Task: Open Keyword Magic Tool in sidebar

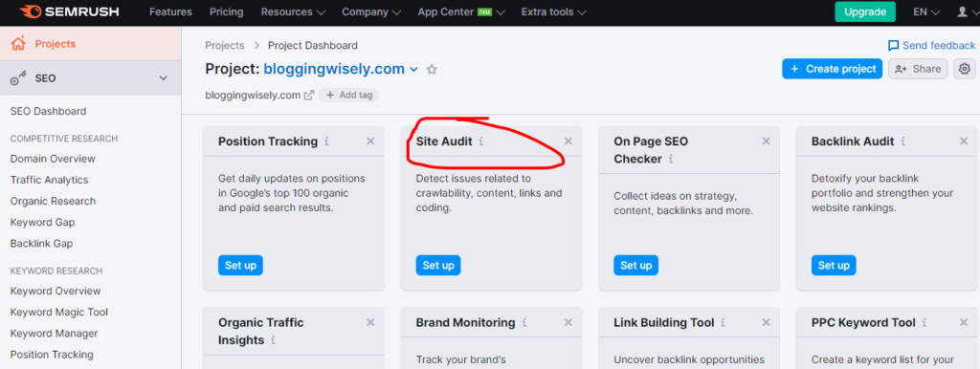Action: click(58, 313)
